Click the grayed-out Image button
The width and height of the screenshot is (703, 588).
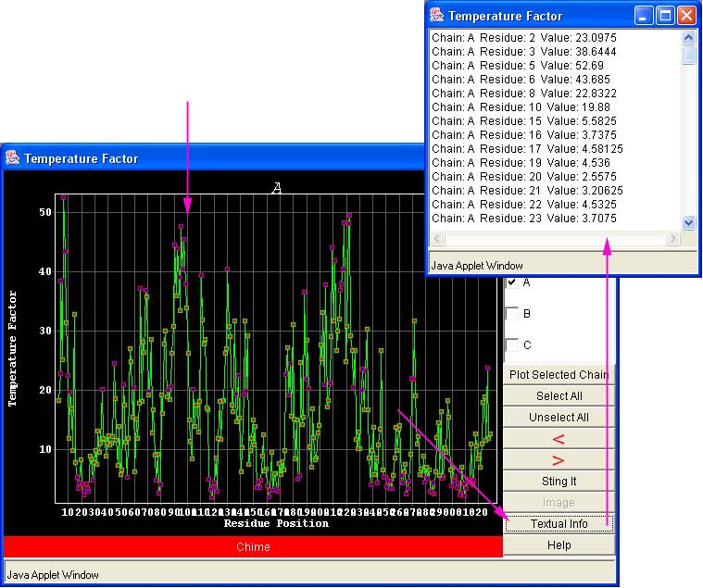point(559,503)
